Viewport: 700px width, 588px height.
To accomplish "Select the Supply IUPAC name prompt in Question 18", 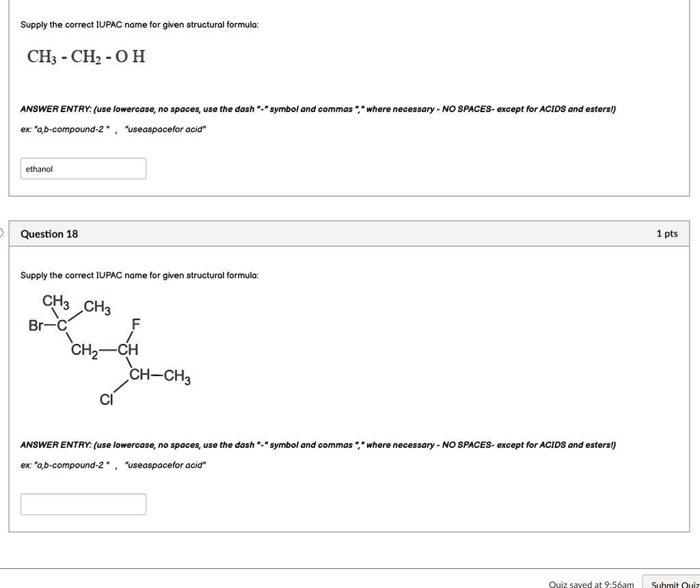I will [139, 275].
